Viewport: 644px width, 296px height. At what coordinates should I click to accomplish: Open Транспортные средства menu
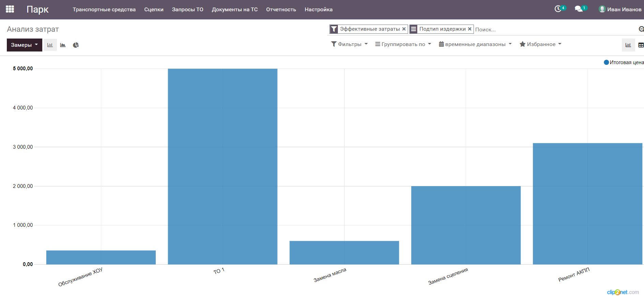click(x=104, y=10)
